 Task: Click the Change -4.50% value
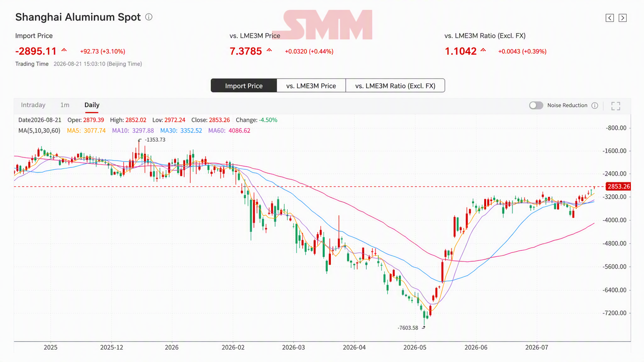point(268,120)
